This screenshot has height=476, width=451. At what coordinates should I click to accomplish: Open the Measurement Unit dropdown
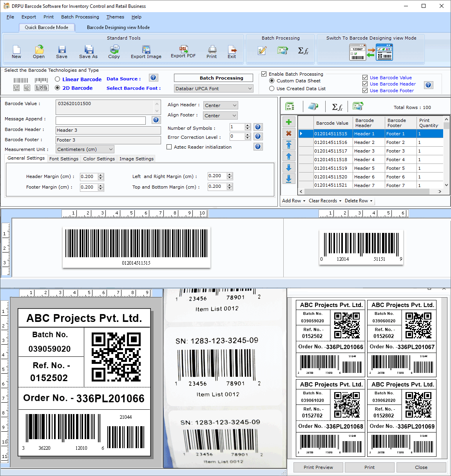tap(85, 149)
